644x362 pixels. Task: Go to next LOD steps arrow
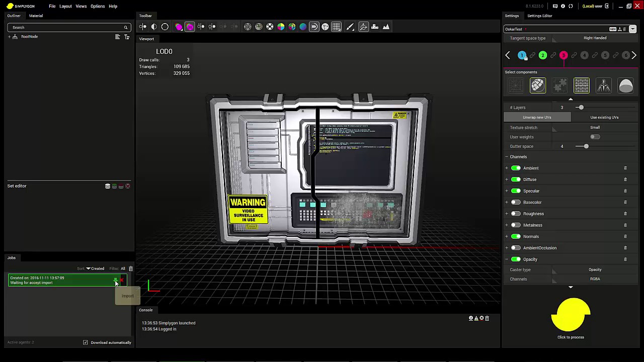[634, 55]
